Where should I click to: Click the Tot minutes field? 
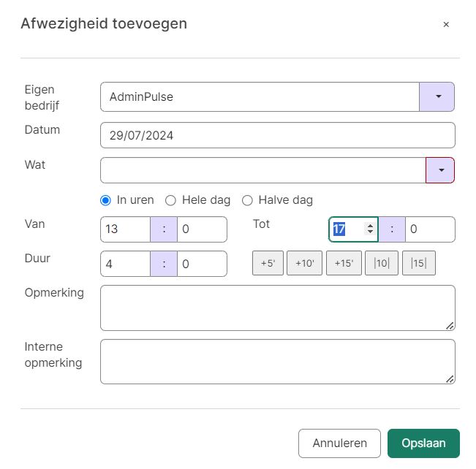point(430,229)
